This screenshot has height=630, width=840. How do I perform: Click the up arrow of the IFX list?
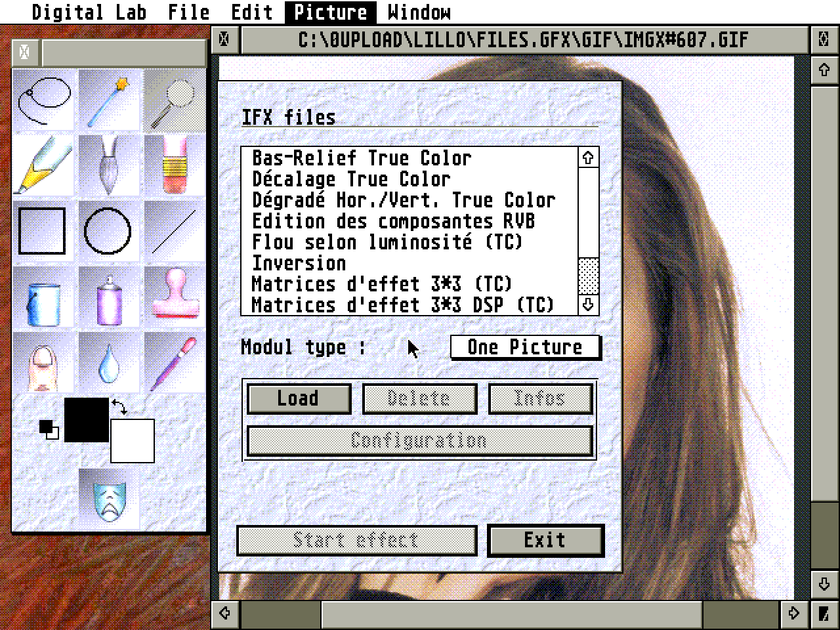click(589, 157)
